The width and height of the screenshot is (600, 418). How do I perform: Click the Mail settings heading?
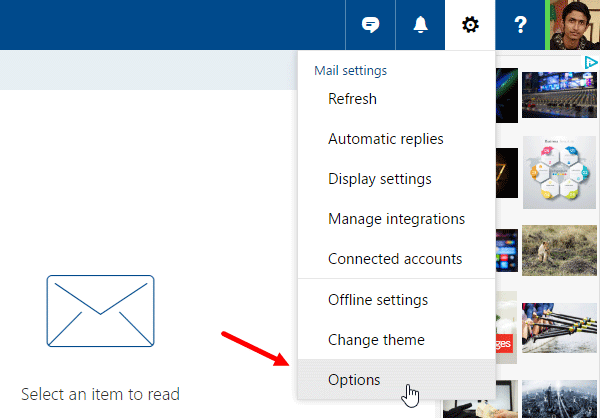pos(351,70)
